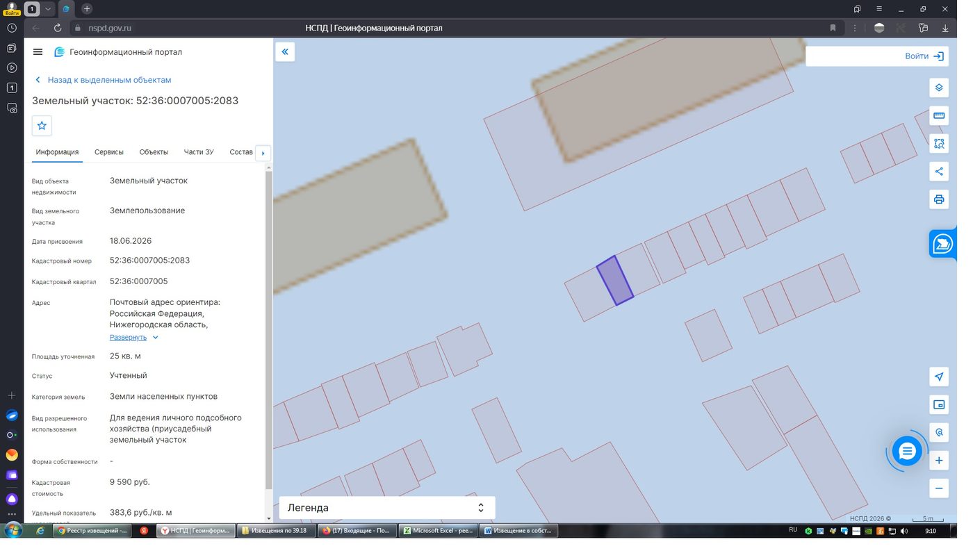Show more tabs with right arrow
Screen dimensions: 973x560
(263, 153)
